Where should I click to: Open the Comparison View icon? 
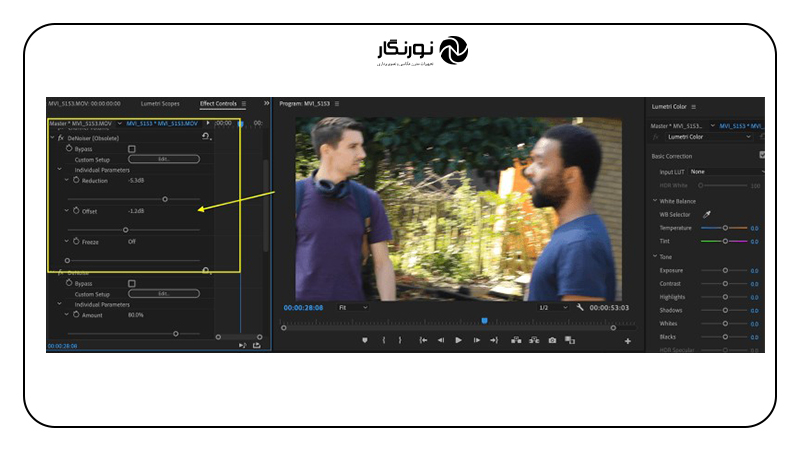tap(570, 340)
